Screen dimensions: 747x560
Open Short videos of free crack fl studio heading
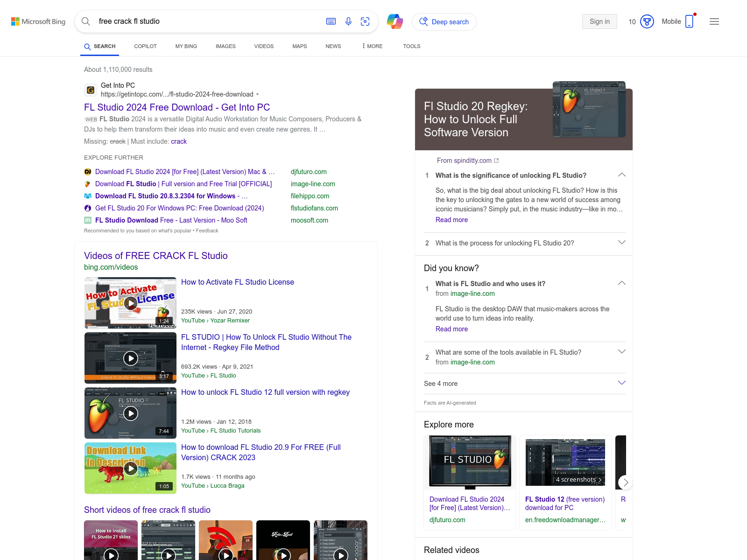[x=147, y=510]
